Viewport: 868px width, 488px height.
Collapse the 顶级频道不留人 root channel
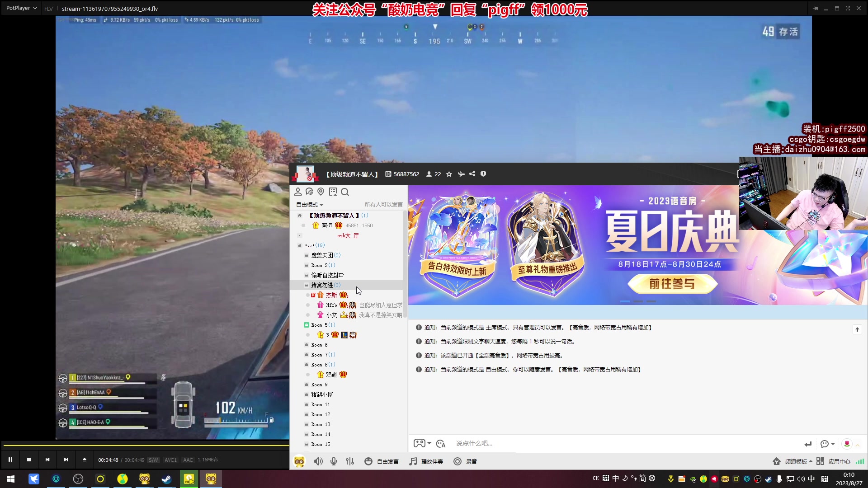pyautogui.click(x=299, y=216)
